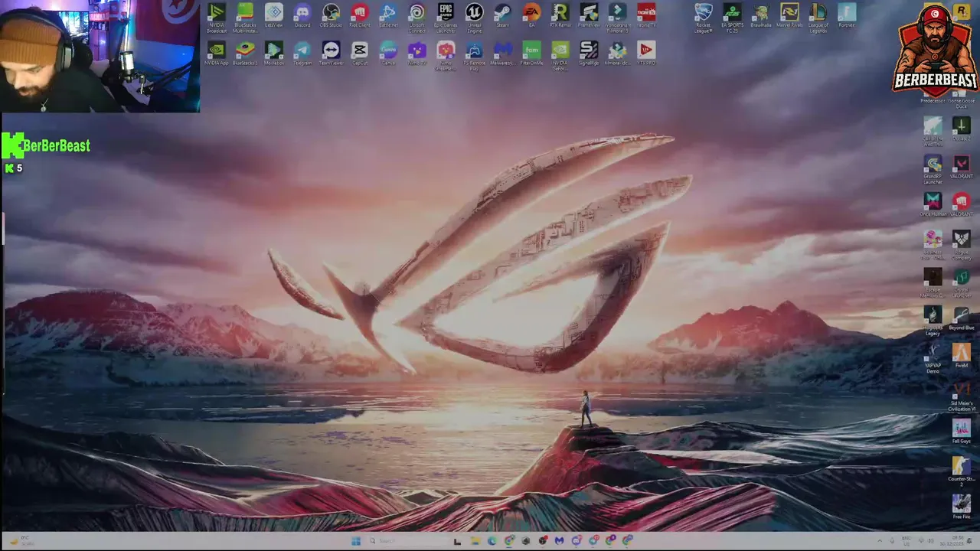Launch the Hogwarts Legacy shortcut
The image size is (980, 551).
pos(933,321)
